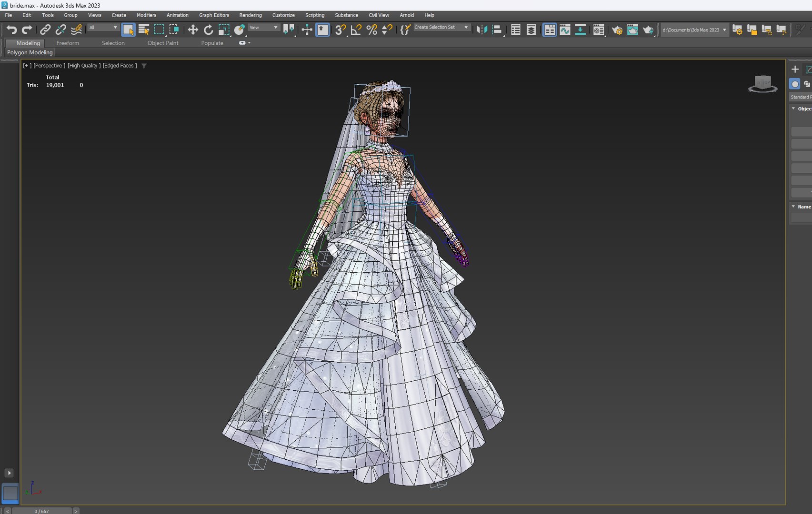
Task: Open the Modifiers menu
Action: click(146, 15)
